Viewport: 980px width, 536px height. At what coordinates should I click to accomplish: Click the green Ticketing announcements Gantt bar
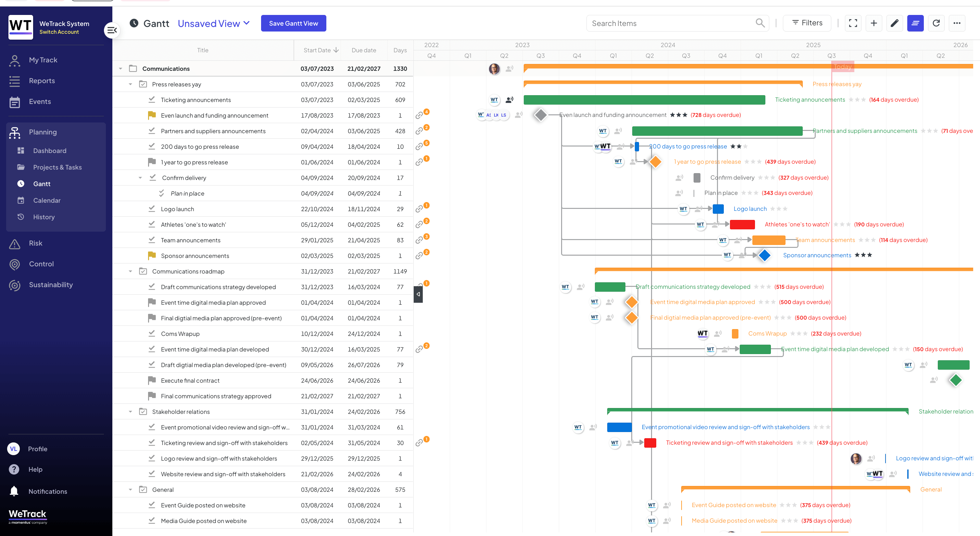[x=644, y=100]
